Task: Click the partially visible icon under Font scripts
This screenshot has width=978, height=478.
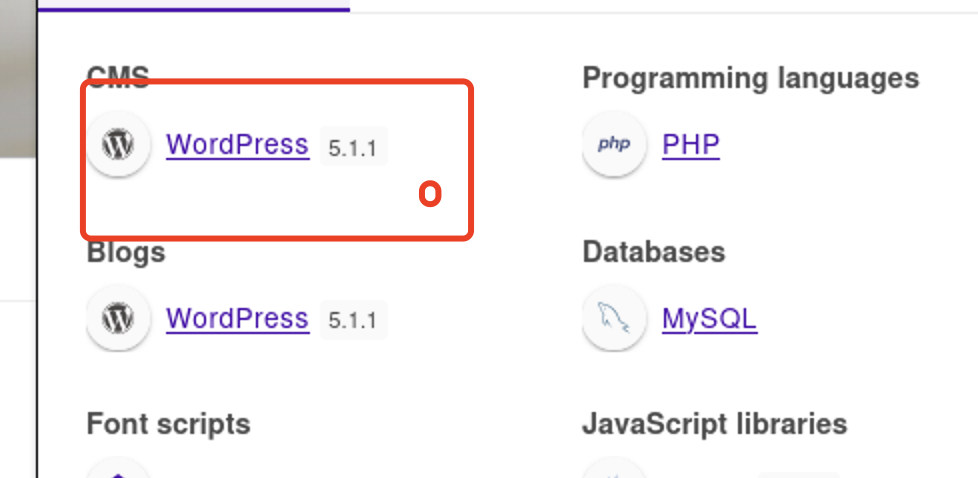Action: tap(118, 468)
